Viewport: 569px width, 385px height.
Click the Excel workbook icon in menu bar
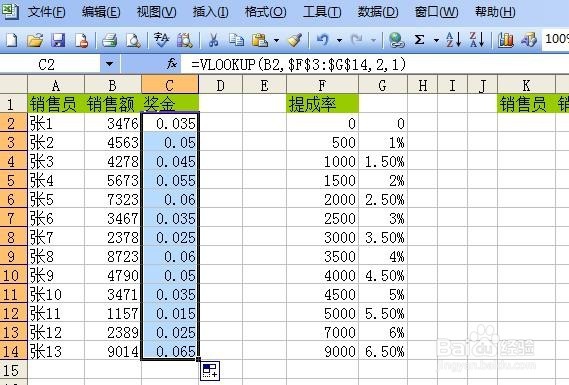[9, 11]
